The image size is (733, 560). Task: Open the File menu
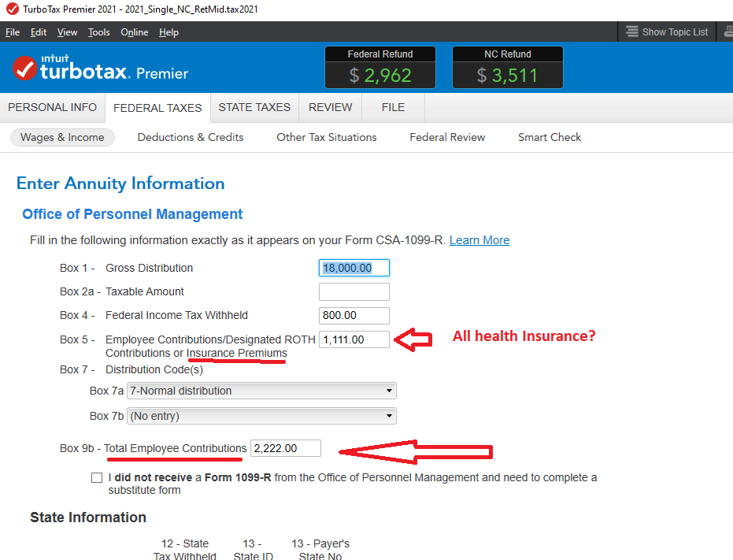[13, 32]
